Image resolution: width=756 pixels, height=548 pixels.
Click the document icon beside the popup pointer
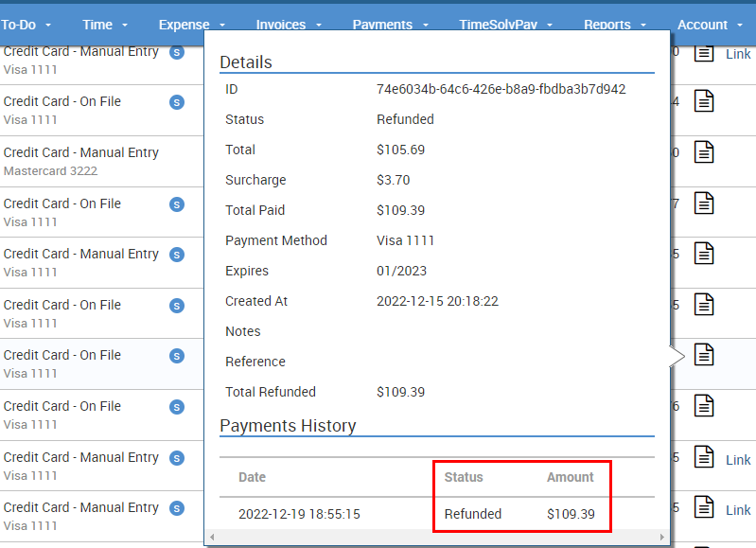[x=704, y=355]
